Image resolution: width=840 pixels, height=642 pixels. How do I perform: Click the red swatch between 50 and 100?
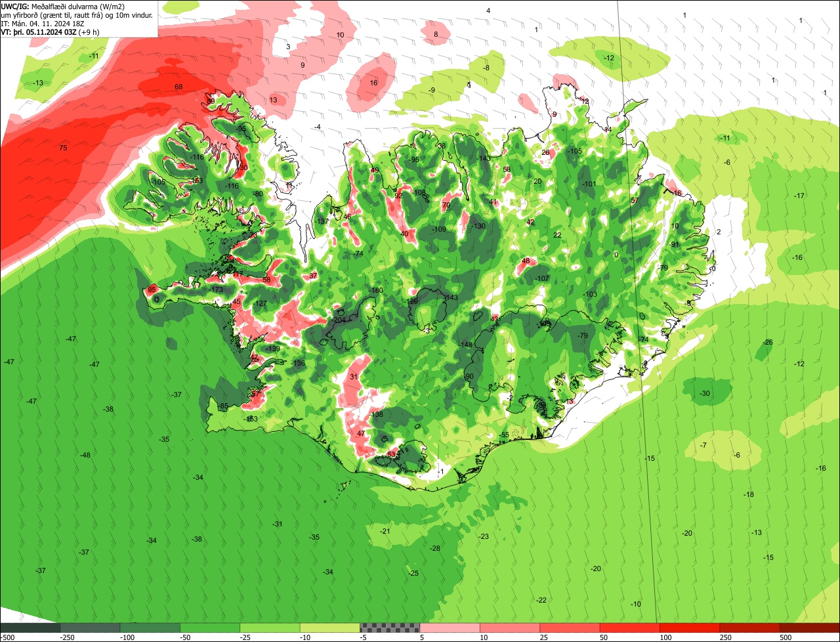point(629,628)
